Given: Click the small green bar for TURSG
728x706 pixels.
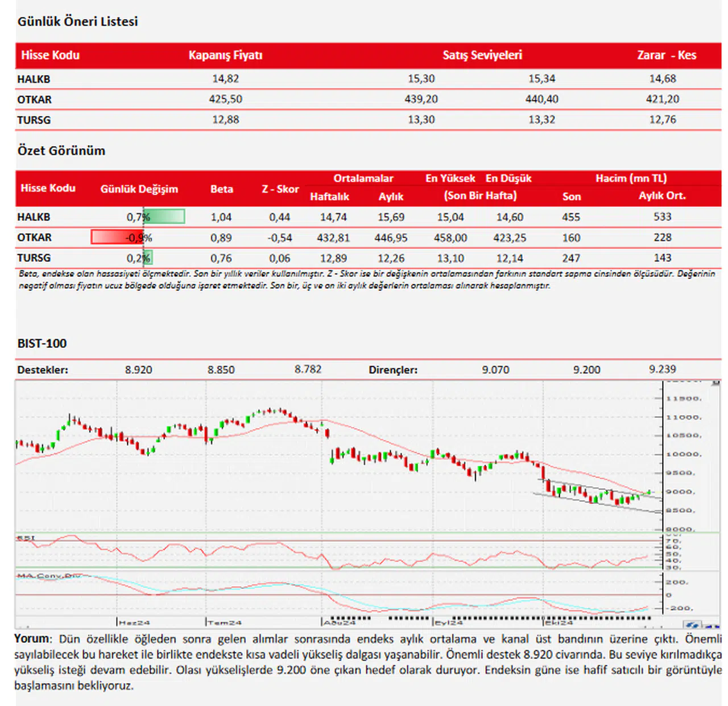Looking at the screenshot, I should [148, 258].
